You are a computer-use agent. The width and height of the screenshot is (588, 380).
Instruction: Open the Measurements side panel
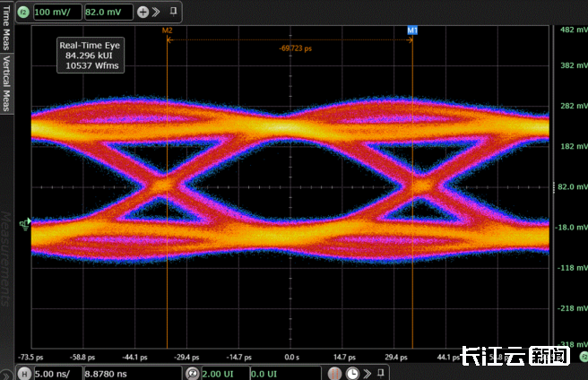(x=7, y=260)
